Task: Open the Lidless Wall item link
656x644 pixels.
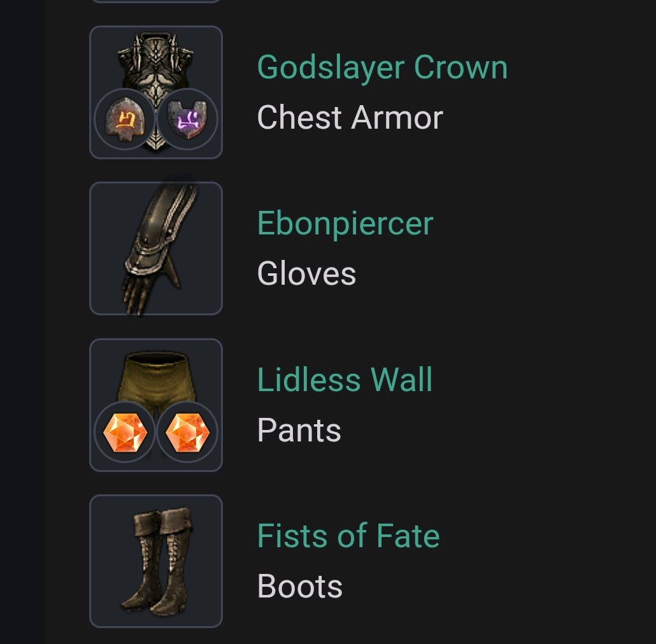Action: [345, 380]
